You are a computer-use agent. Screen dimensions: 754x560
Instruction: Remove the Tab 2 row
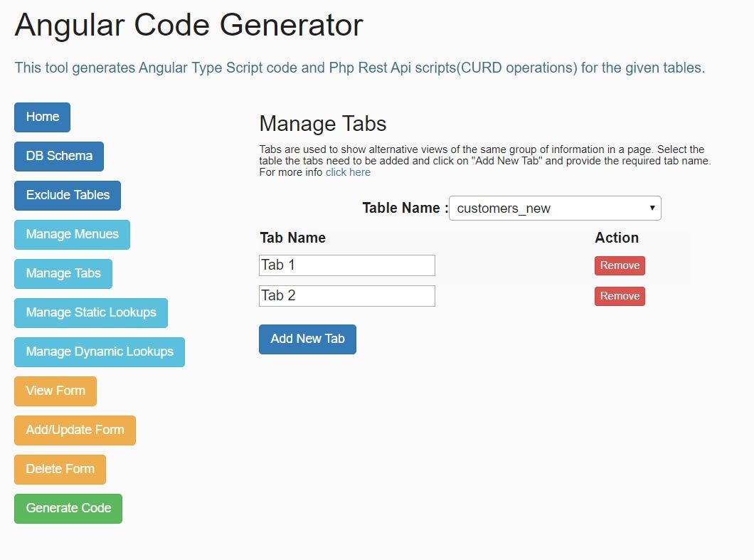click(x=620, y=296)
